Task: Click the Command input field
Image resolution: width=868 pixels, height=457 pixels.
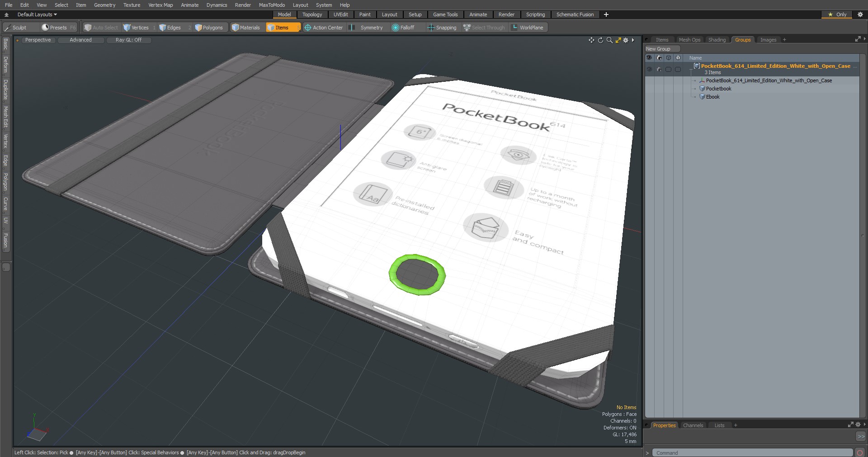Action: tap(753, 452)
